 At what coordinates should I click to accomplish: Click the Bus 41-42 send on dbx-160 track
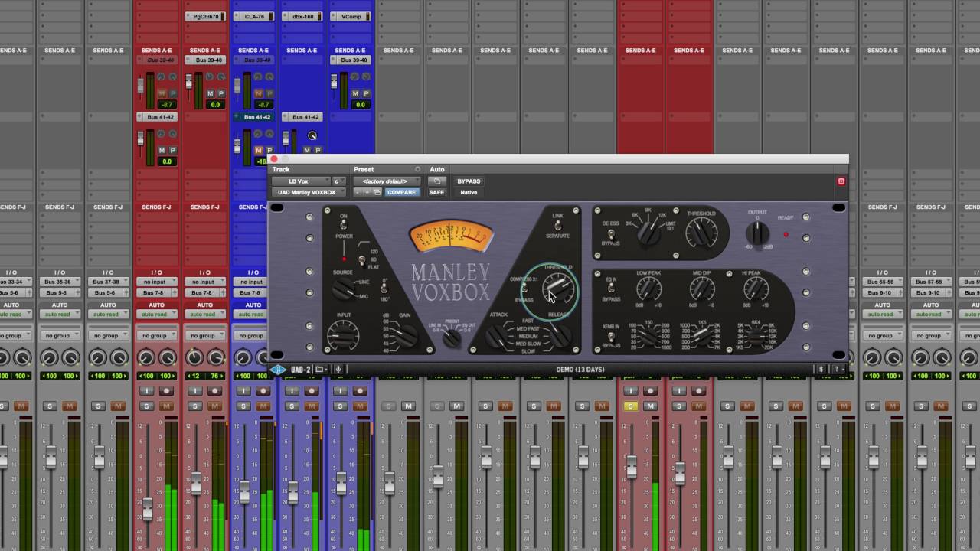[x=302, y=117]
